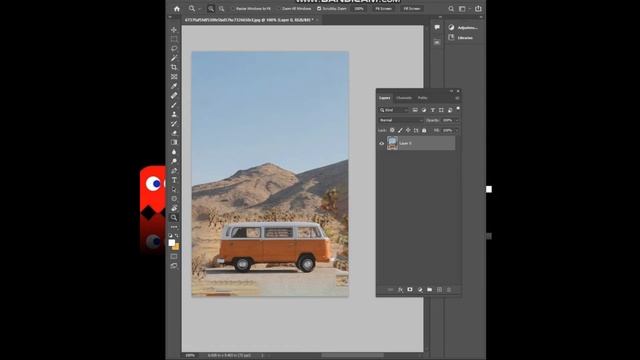
Task: Switch to the Layers tab
Action: pos(384,98)
